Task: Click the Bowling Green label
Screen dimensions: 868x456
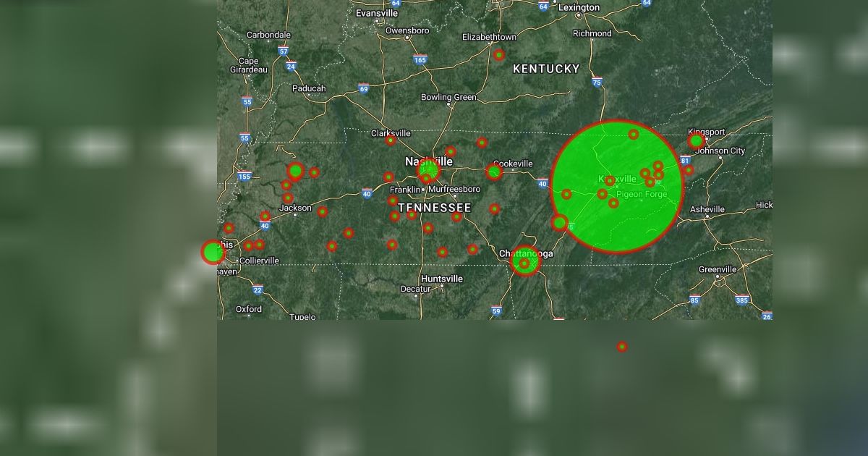Action: coord(448,97)
